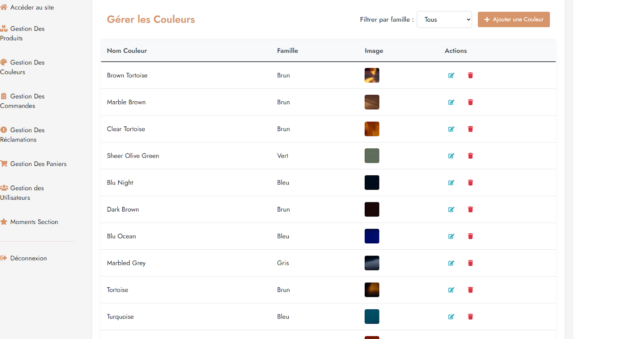Open Gestion Des Produits in sidebar

pos(23,33)
